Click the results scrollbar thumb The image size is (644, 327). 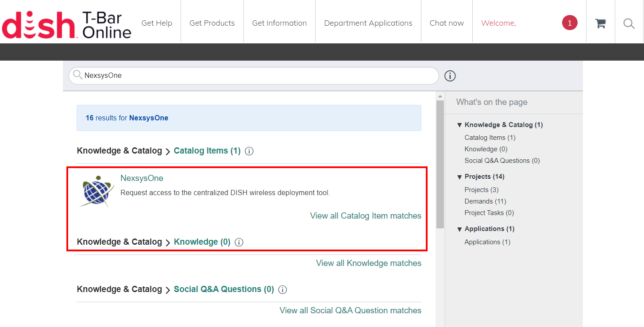(x=440, y=164)
